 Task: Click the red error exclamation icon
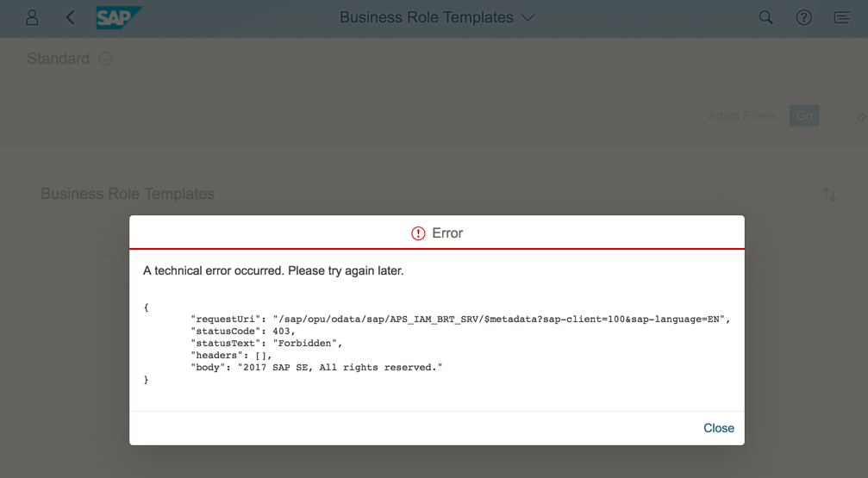pos(418,233)
